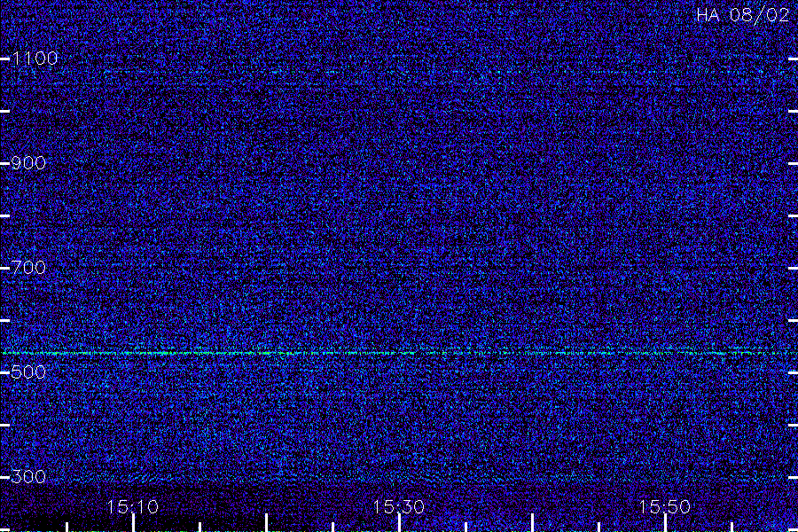Select the time tick mark under 15:10
798x532 pixels.
[133, 523]
